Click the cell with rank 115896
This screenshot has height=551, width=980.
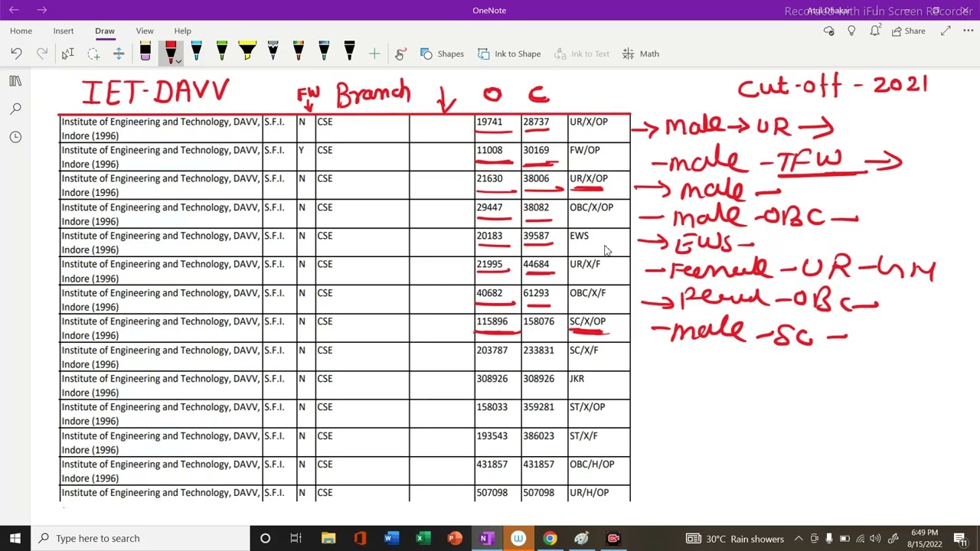click(498, 328)
